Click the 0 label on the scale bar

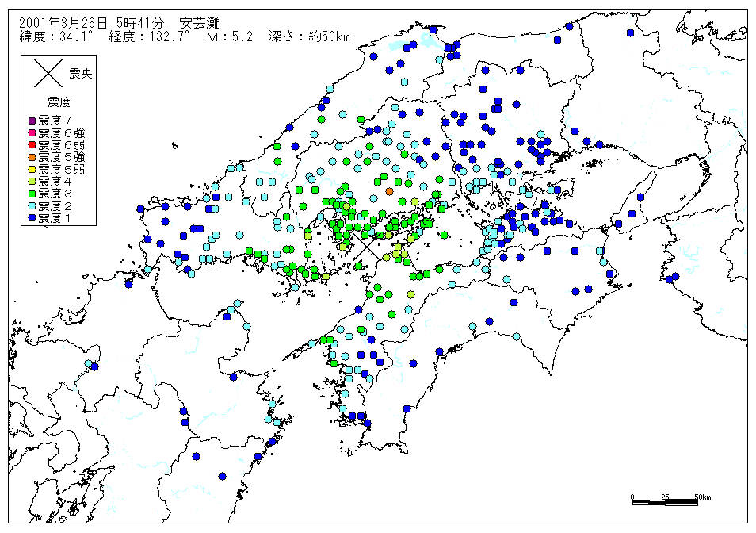632,497
